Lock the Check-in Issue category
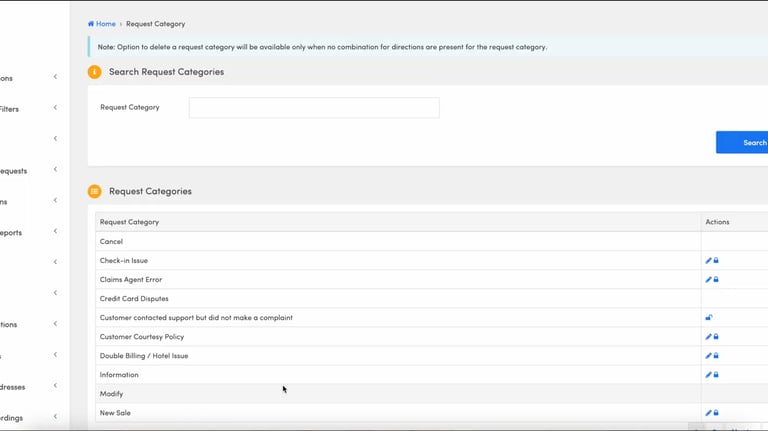768x431 pixels. coord(716,261)
